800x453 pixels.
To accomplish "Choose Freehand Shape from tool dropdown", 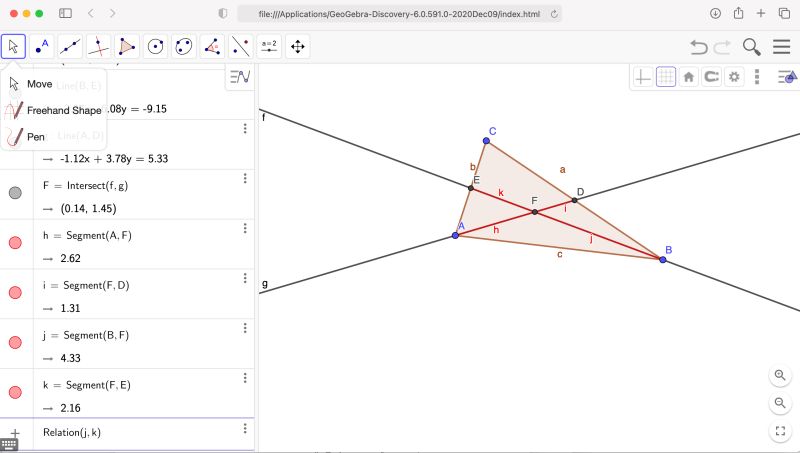I will (54, 110).
